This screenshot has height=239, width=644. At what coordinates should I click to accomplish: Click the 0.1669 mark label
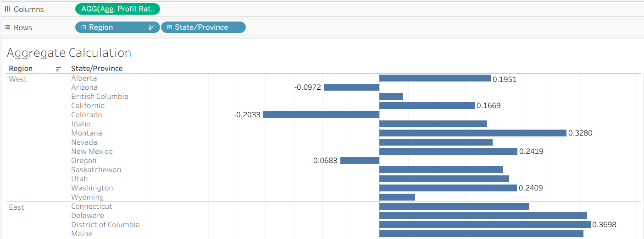[489, 105]
